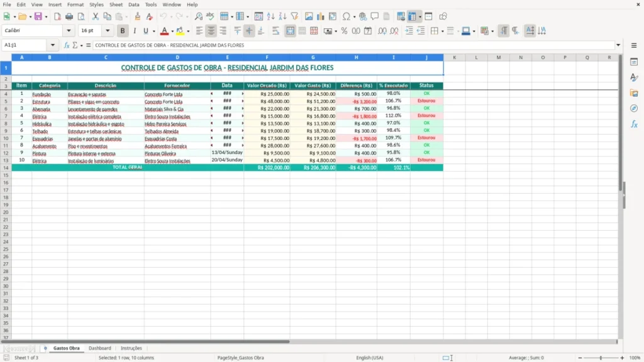
Task: Open sidebar Properties panel icon
Action: tap(634, 62)
